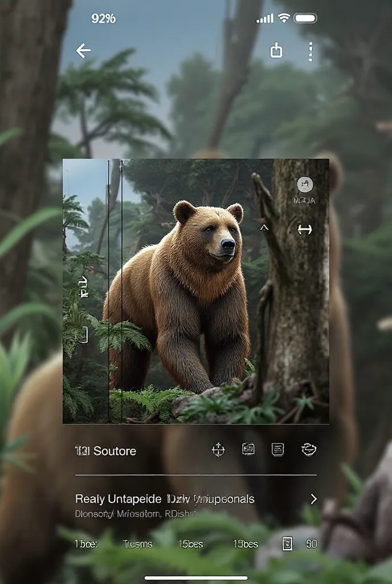Expand the small up caret on photo
The image size is (392, 584).
coord(264,227)
